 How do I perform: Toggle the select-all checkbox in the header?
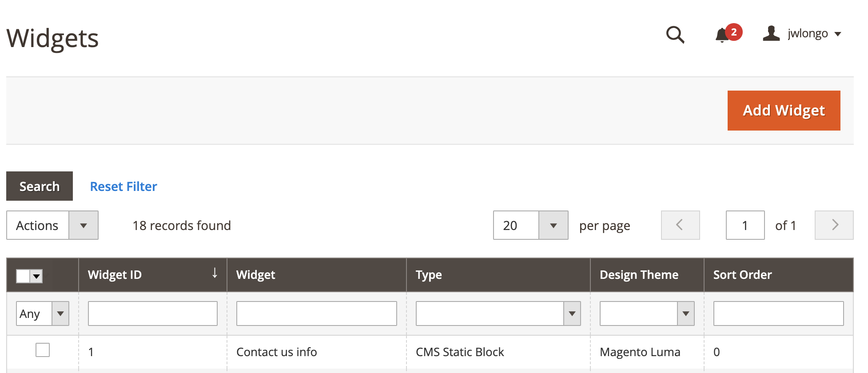pos(23,276)
